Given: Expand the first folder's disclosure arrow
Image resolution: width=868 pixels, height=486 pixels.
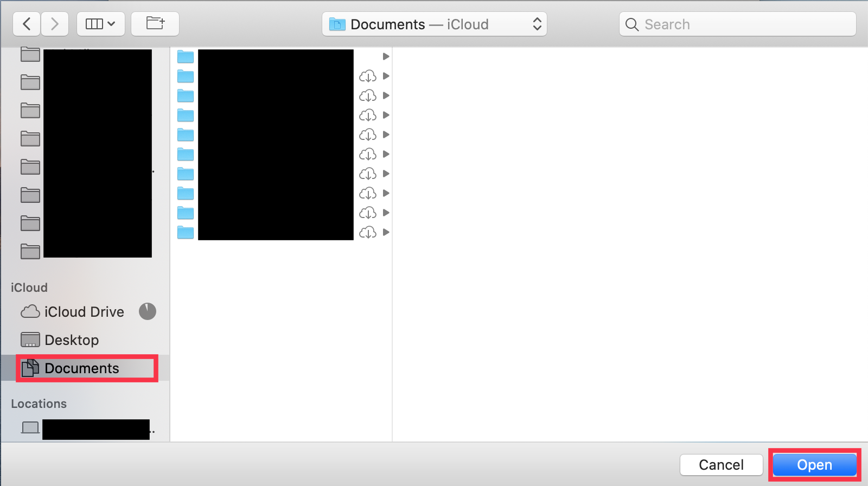Looking at the screenshot, I should (386, 56).
